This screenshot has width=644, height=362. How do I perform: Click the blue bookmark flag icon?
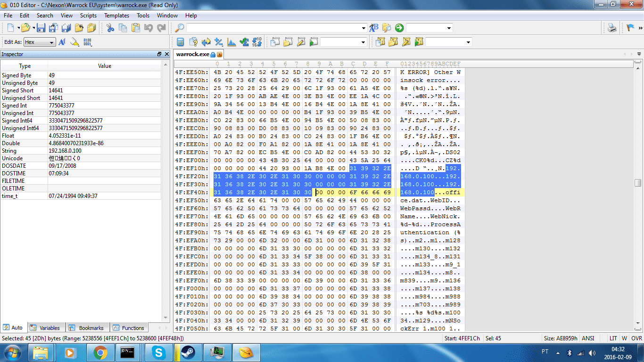[x=630, y=28]
